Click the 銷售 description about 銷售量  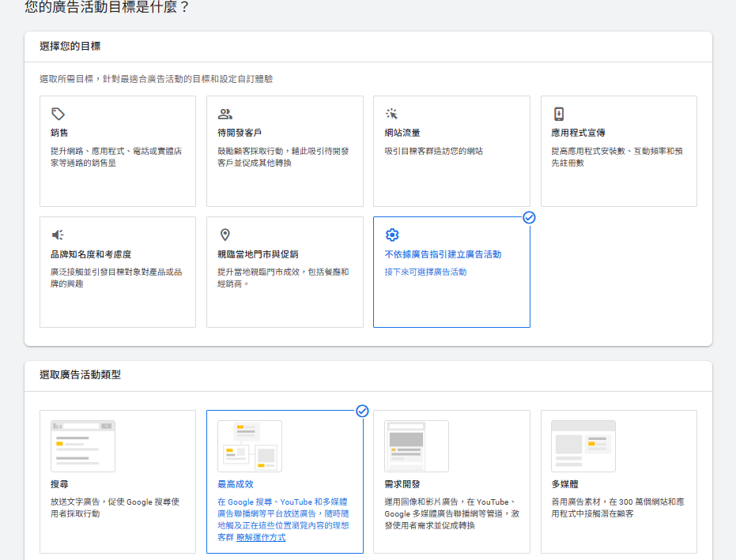[x=116, y=156]
